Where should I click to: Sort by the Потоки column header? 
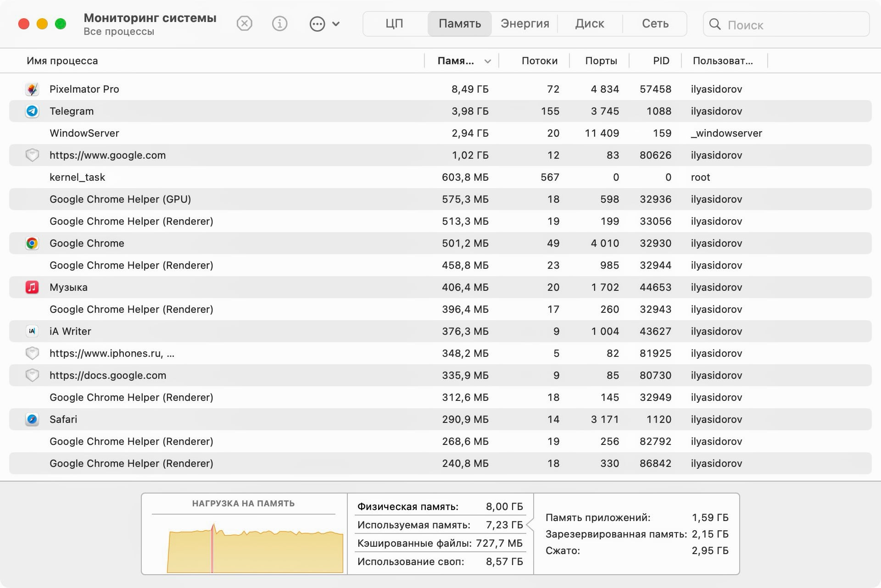[539, 61]
